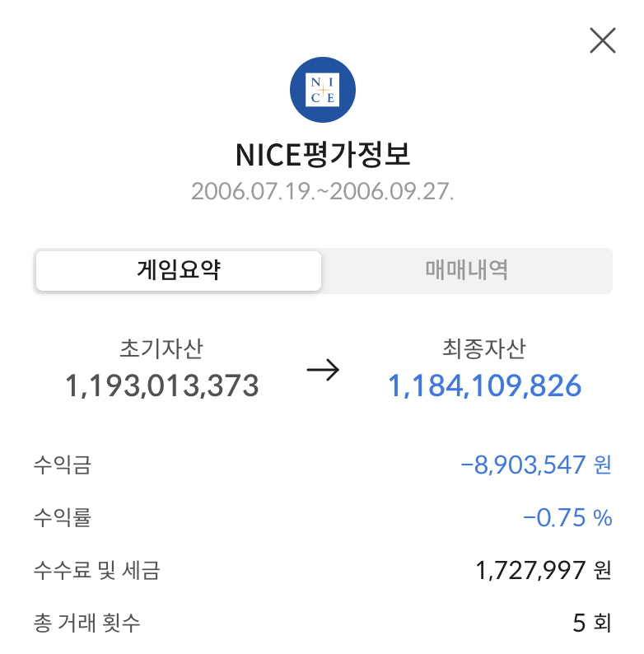Select initial asset value 1,193,013,373
Screen dimensions: 644x654
point(162,385)
